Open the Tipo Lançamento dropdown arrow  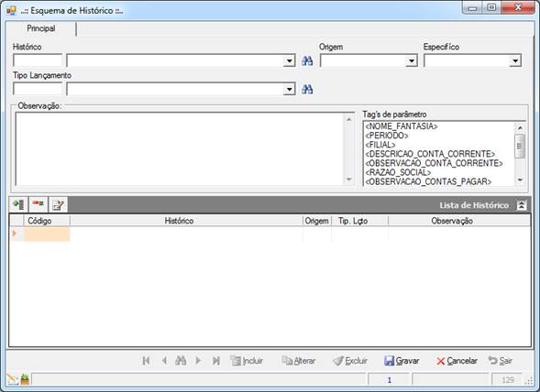tap(290, 90)
